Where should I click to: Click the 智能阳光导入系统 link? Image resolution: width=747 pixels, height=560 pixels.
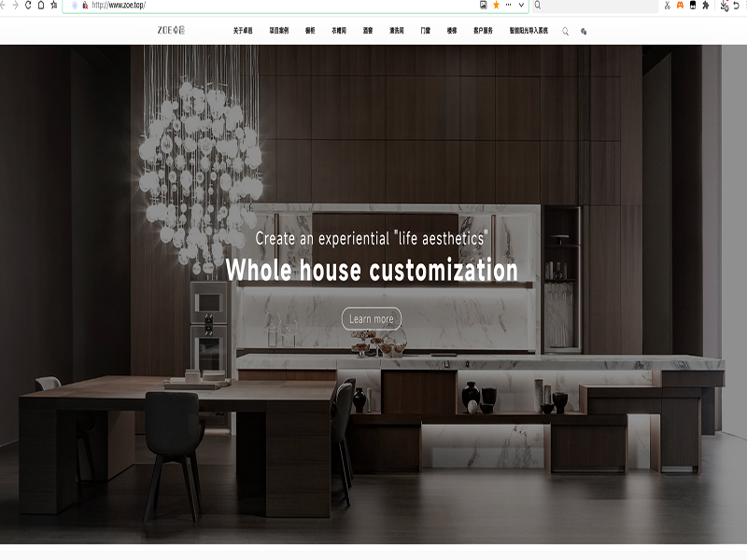529,31
